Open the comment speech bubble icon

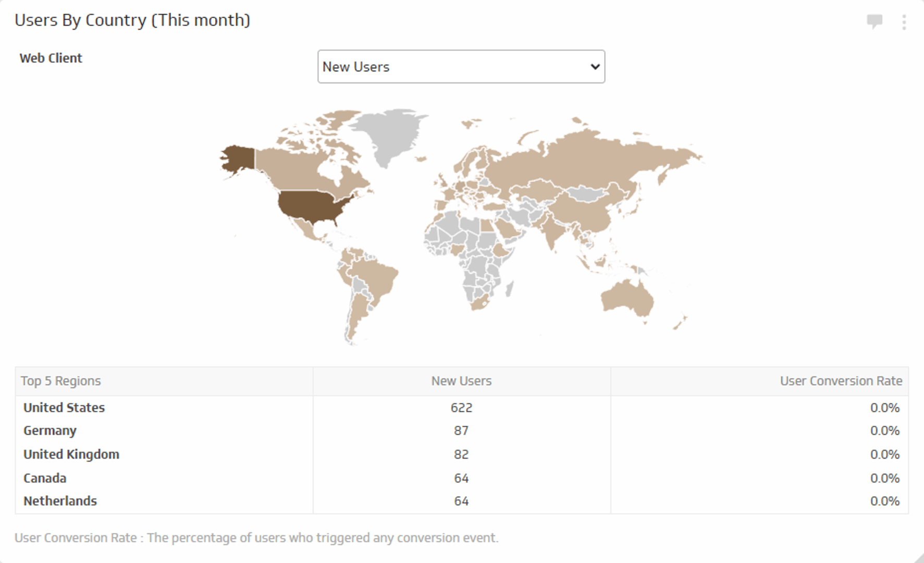tap(874, 21)
